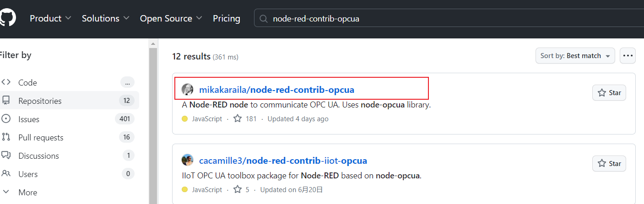
Task: Star the node-red-contrib-iiot-opcua repository
Action: point(609,164)
